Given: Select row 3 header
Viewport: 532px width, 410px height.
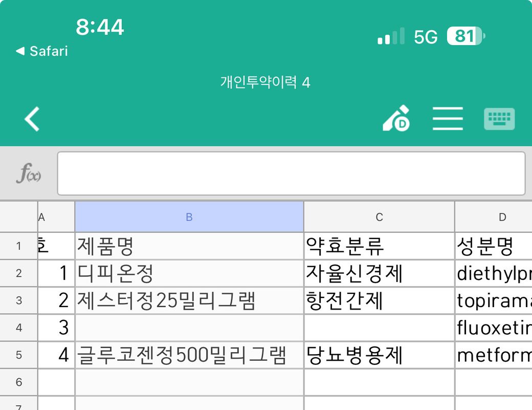Looking at the screenshot, I should (19, 300).
